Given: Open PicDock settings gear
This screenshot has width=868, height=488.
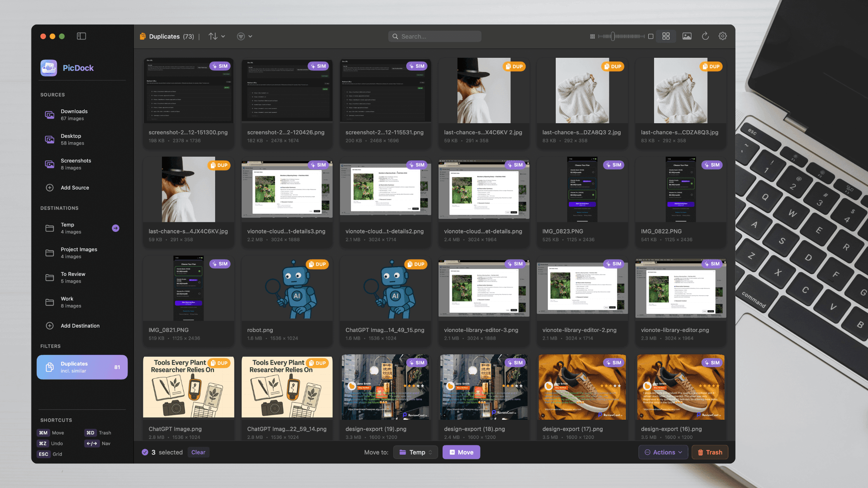Looking at the screenshot, I should 722,36.
